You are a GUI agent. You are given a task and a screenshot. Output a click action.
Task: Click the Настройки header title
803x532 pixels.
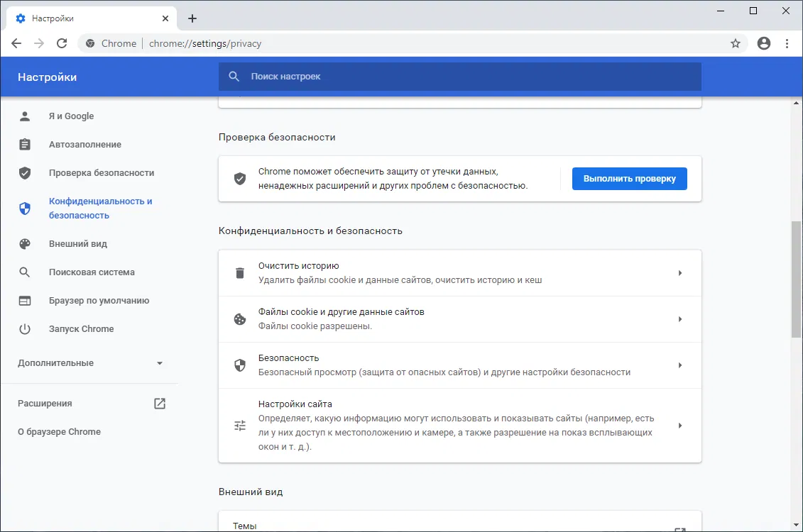tap(47, 77)
